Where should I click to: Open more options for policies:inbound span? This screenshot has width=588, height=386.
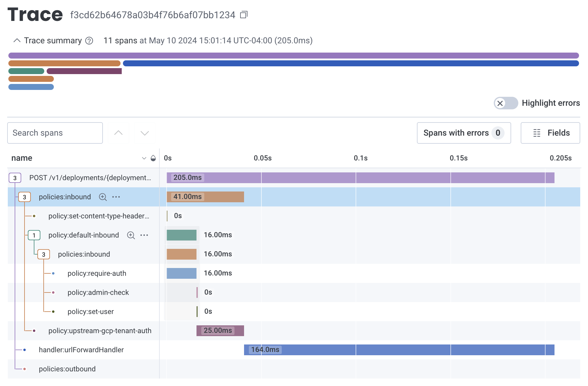pos(116,197)
